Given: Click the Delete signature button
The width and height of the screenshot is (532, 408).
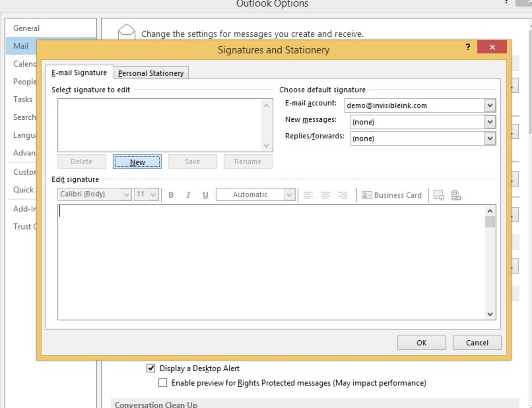Looking at the screenshot, I should [x=82, y=161].
